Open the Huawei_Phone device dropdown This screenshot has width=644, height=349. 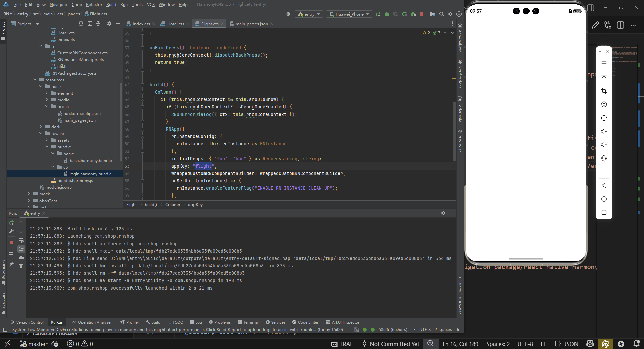tap(349, 14)
